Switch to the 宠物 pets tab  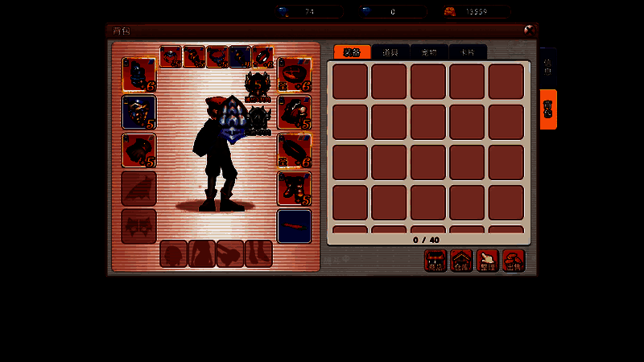point(429,51)
